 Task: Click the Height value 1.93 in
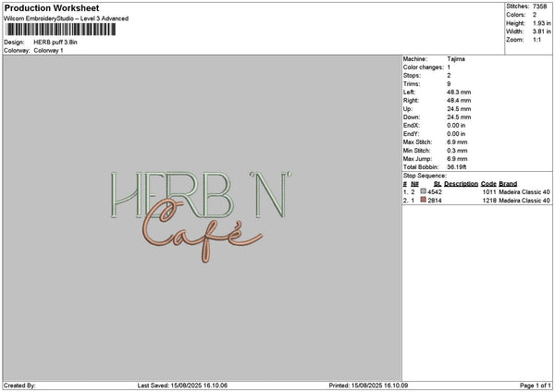click(x=541, y=23)
